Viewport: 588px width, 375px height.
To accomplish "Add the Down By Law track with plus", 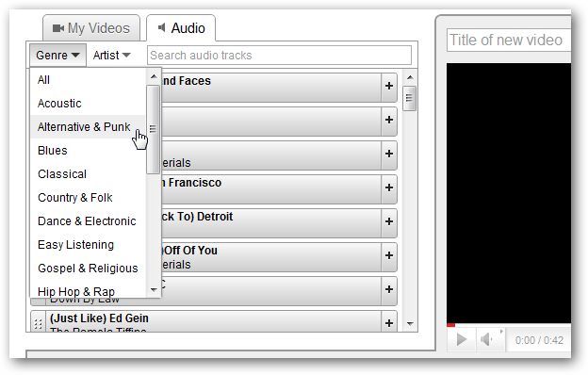I will coord(389,289).
